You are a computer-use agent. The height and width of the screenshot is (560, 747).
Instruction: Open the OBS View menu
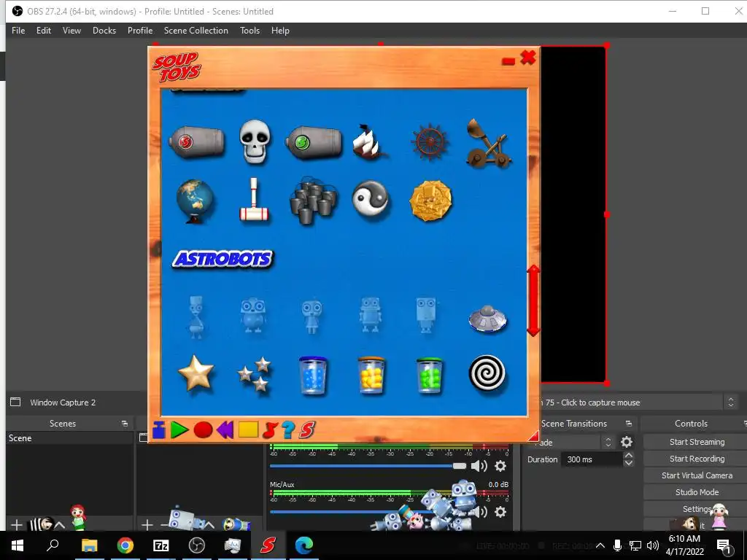coord(71,31)
